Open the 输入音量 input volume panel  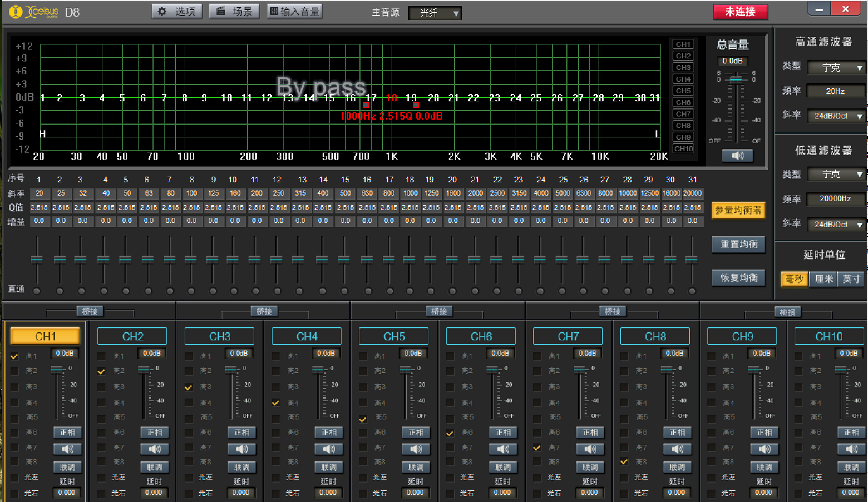pyautogui.click(x=294, y=12)
